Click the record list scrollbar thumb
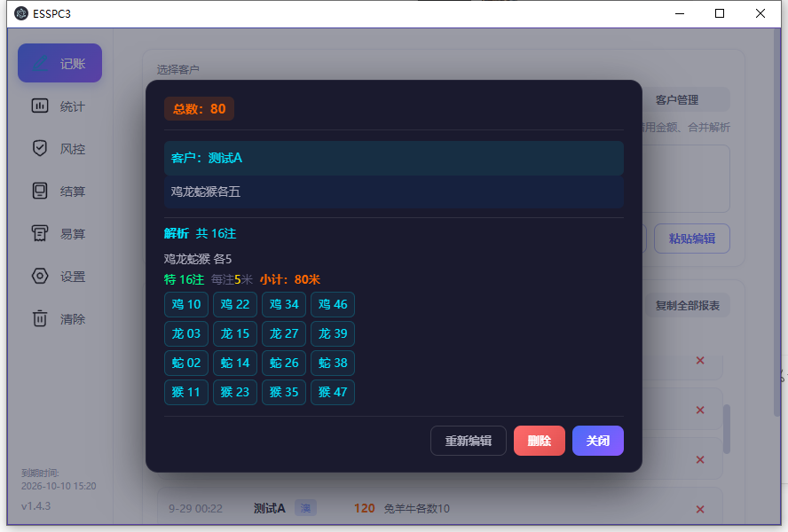788x532 pixels. [x=726, y=429]
